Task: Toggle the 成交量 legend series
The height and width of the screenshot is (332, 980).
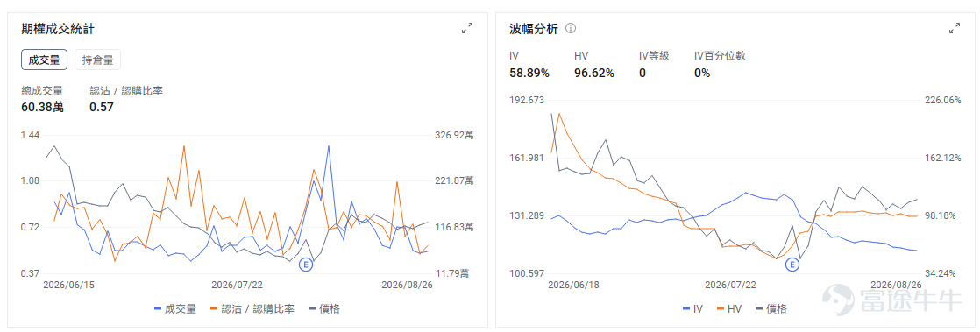Action: click(175, 308)
